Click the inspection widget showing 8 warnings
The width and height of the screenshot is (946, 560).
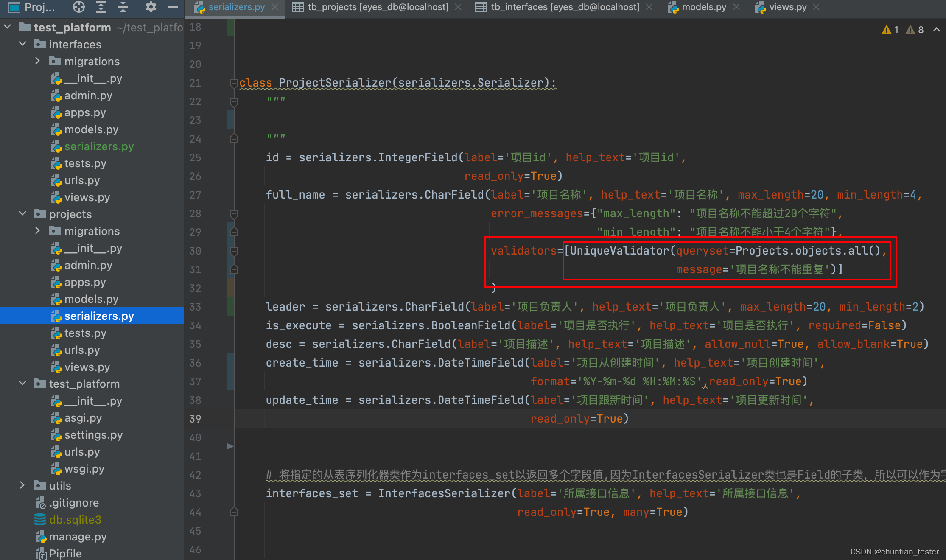tap(915, 29)
